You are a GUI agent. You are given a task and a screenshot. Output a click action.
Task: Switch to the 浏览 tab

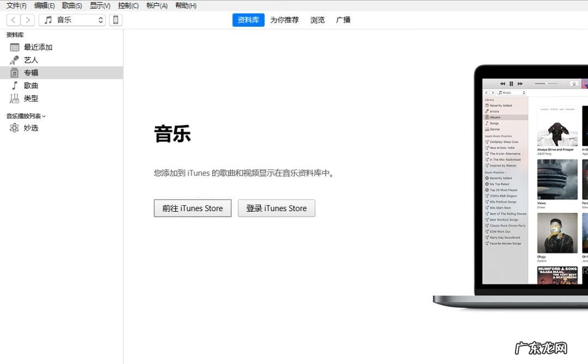point(317,20)
